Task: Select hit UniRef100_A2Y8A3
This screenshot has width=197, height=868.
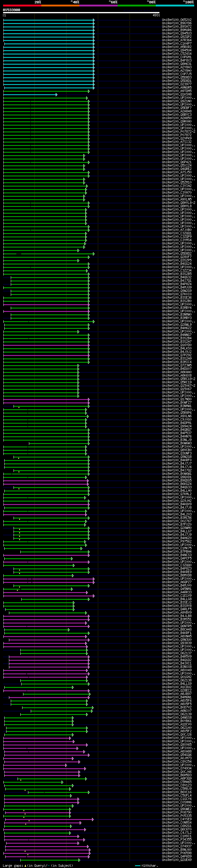Action: 177,67
